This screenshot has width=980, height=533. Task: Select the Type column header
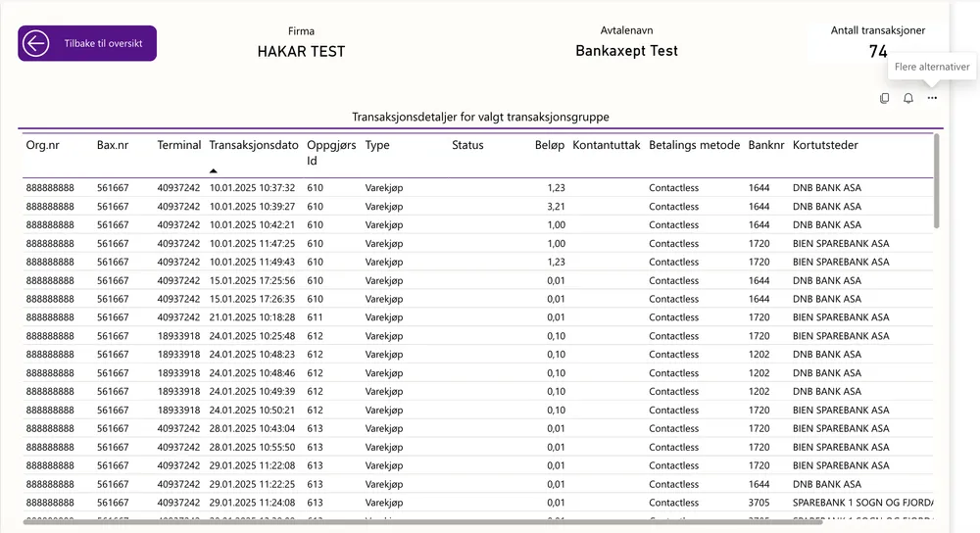pyautogui.click(x=377, y=145)
